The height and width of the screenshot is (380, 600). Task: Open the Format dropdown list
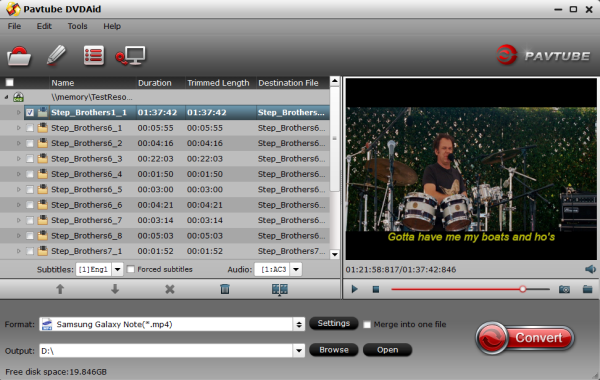(x=299, y=325)
